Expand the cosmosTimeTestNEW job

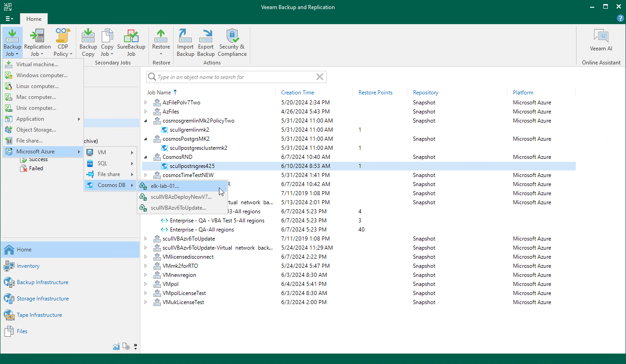pyautogui.click(x=146, y=175)
